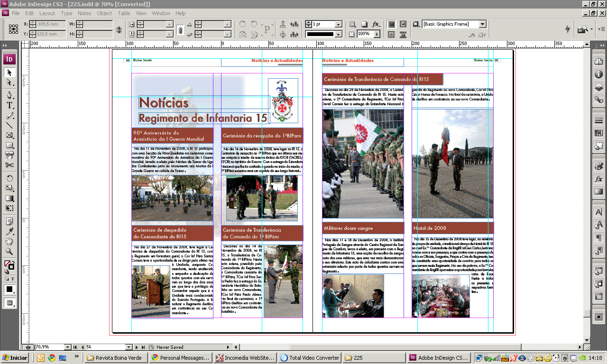Expand the stroke weight 1 pt dropdown
The height and width of the screenshot is (364, 607).
tap(339, 24)
